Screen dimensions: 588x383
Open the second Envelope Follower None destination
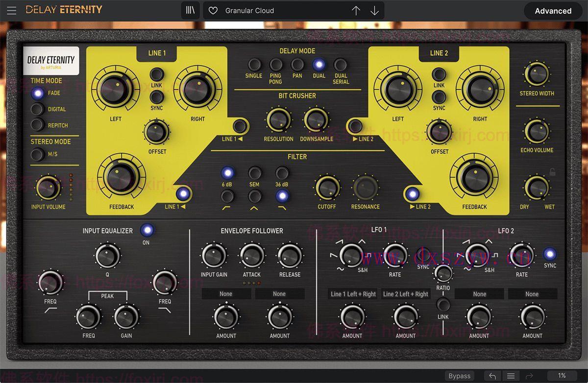(x=279, y=294)
